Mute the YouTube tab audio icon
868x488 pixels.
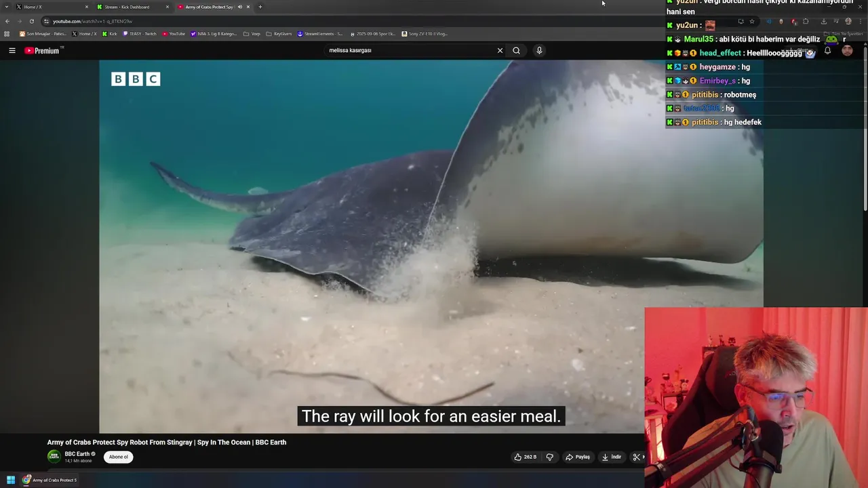pyautogui.click(x=239, y=7)
